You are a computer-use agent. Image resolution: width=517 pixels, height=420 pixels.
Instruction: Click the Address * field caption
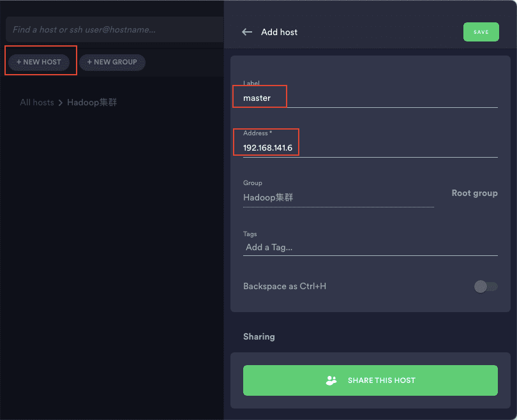(x=257, y=133)
